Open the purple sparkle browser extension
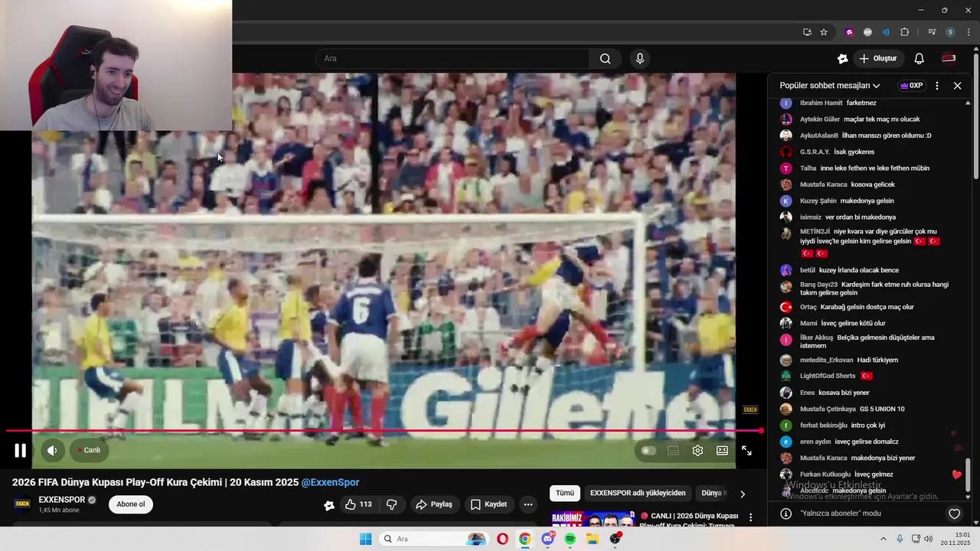980x551 pixels. point(849,32)
